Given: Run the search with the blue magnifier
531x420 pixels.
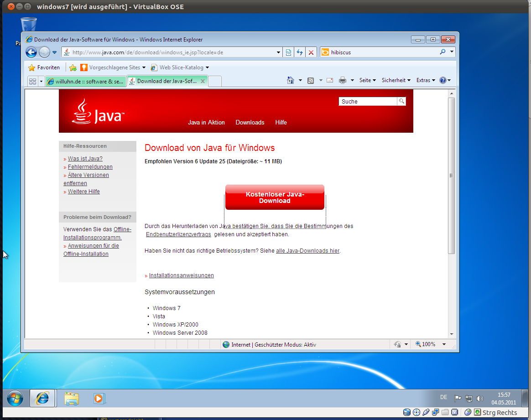Looking at the screenshot, I should [x=442, y=52].
